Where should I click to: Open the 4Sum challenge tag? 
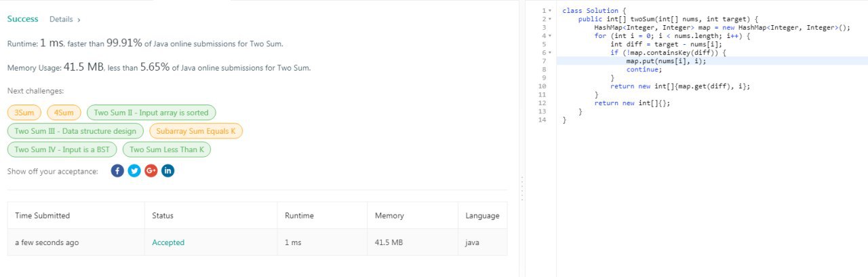tap(64, 113)
